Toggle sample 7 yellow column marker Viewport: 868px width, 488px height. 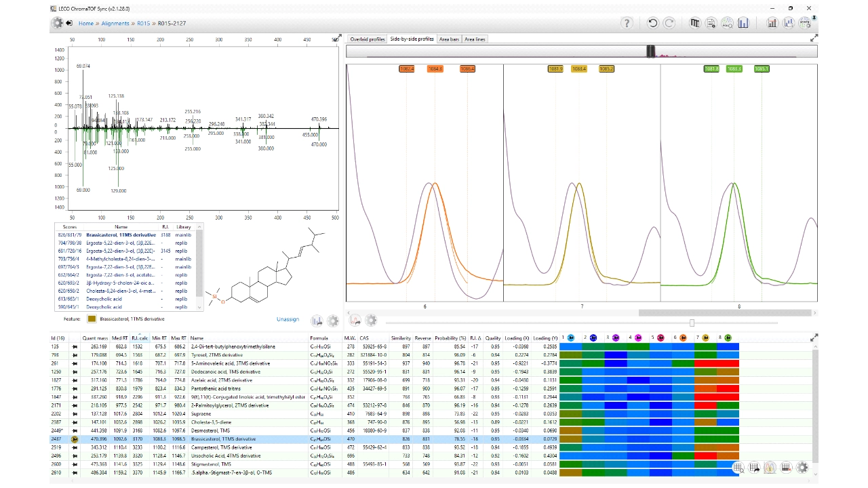point(705,338)
